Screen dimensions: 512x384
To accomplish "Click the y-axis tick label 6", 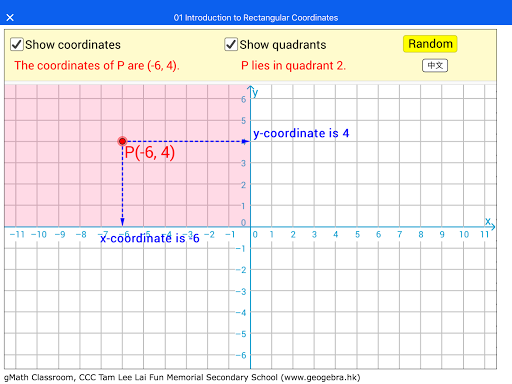I will (x=244, y=99).
